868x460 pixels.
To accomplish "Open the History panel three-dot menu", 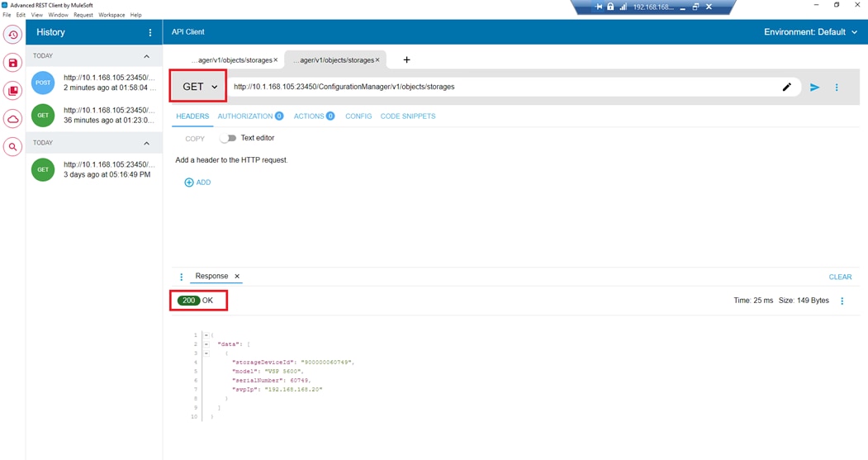I will click(x=150, y=33).
